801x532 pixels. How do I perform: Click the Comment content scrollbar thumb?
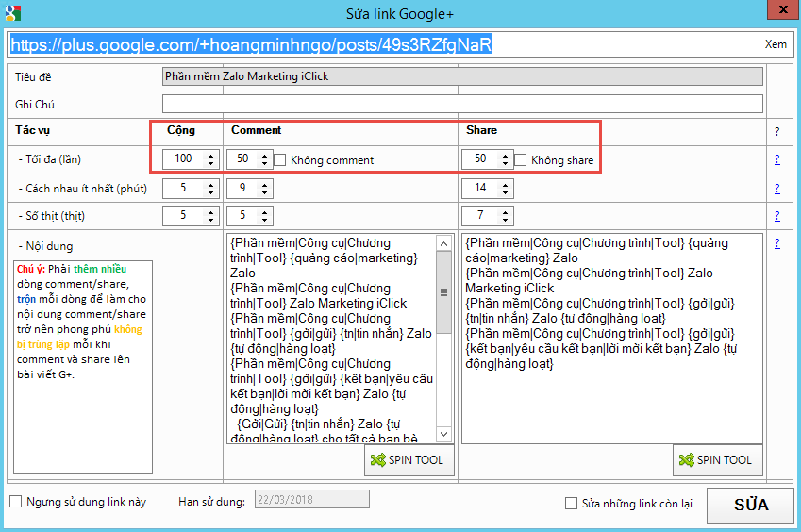(444, 292)
